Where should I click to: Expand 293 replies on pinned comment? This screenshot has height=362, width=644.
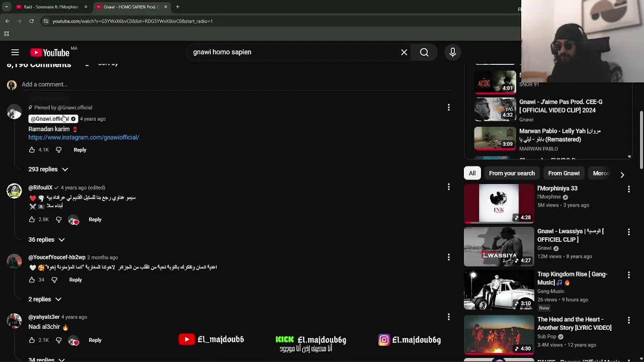pos(48,169)
